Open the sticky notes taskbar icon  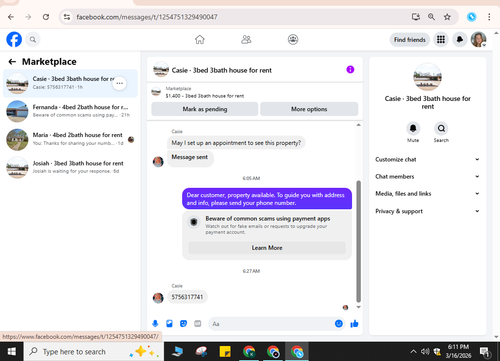(x=225, y=352)
